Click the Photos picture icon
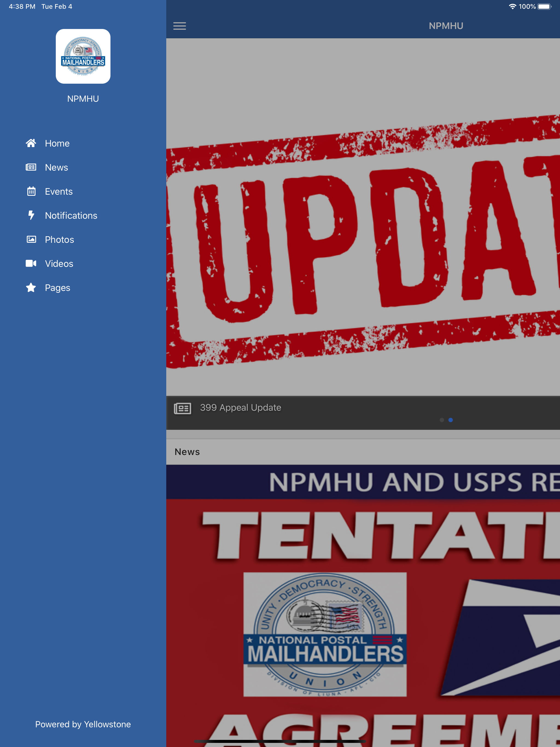The width and height of the screenshot is (560, 747). [31, 240]
